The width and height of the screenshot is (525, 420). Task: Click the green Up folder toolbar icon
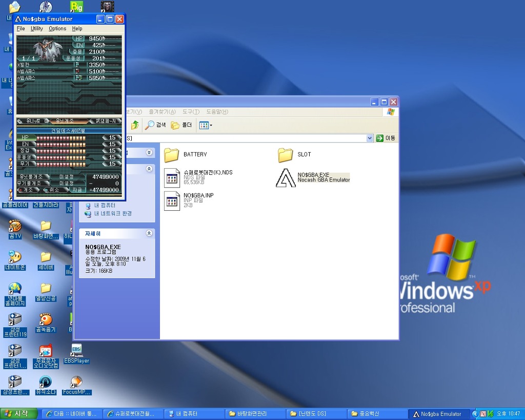pos(135,125)
